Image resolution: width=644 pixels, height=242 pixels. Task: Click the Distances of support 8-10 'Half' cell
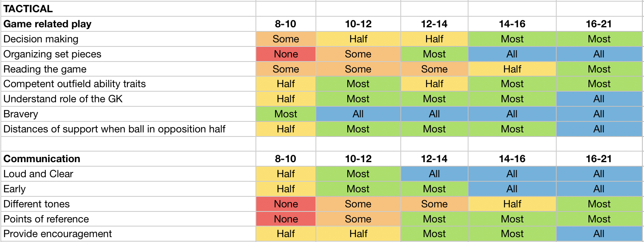point(286,129)
